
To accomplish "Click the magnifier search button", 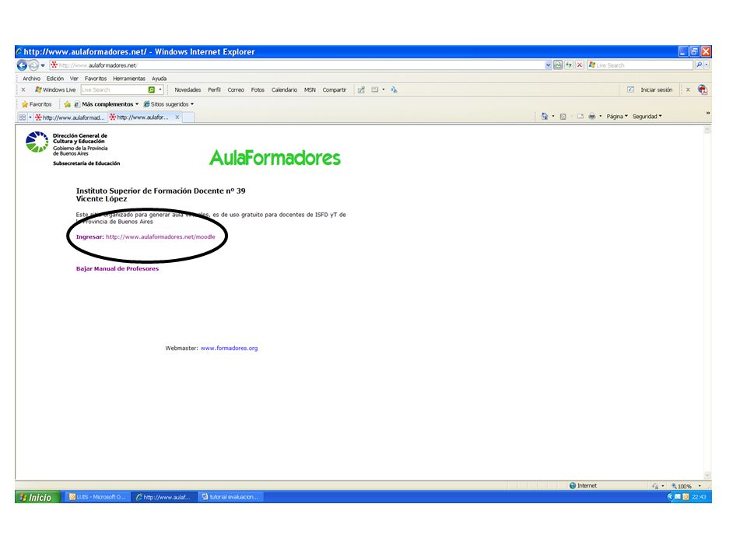I will (699, 65).
